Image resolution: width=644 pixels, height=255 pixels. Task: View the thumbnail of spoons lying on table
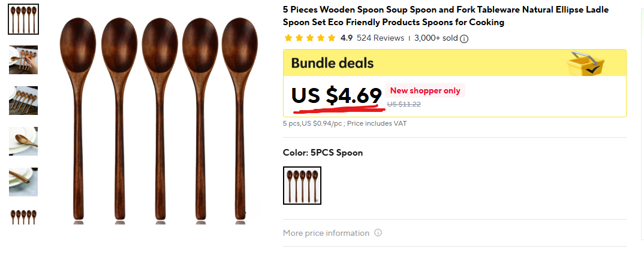pos(23,101)
